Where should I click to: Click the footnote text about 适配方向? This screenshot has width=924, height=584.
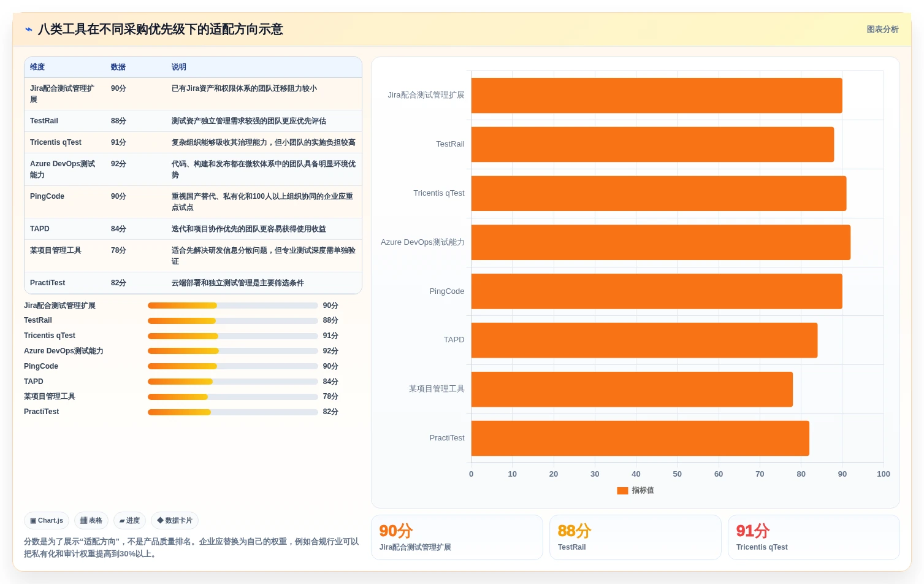(x=191, y=548)
